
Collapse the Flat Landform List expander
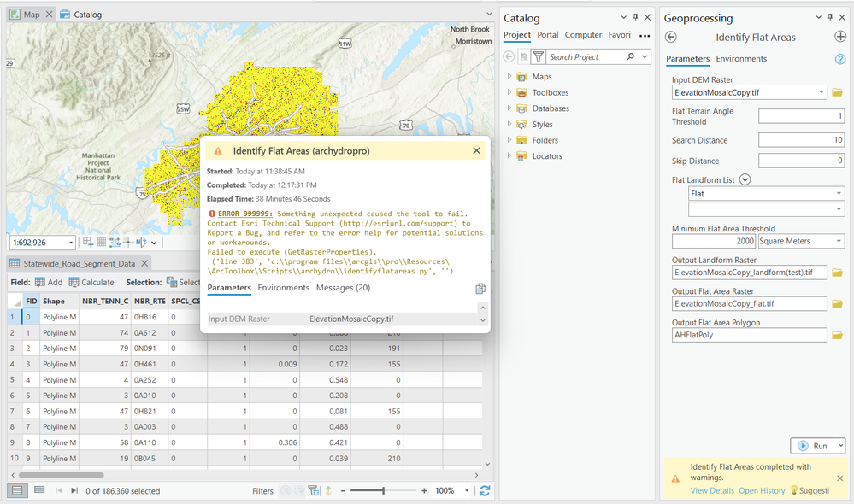pyautogui.click(x=745, y=179)
